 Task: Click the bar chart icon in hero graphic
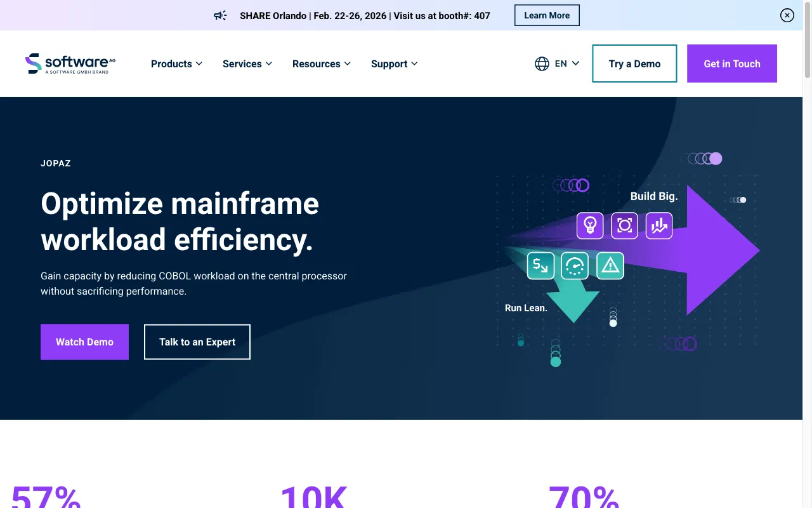click(x=659, y=225)
